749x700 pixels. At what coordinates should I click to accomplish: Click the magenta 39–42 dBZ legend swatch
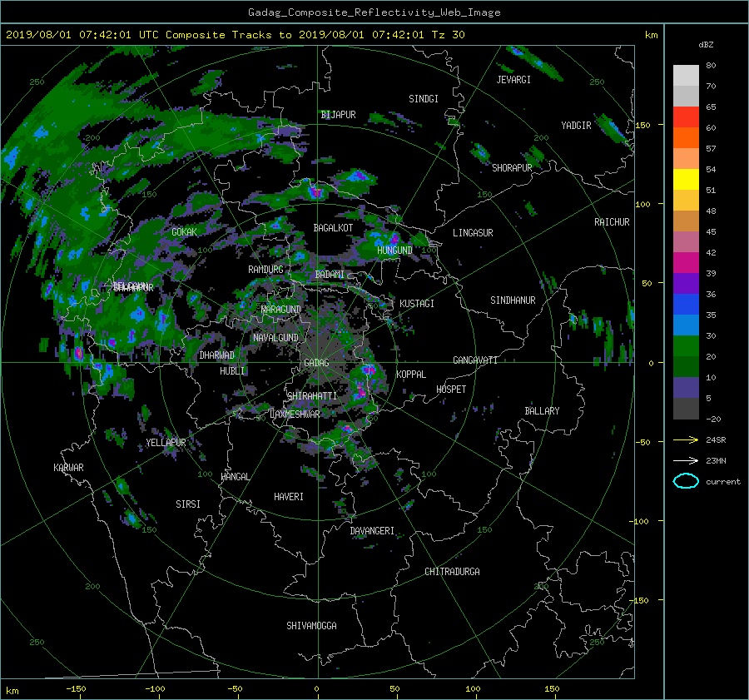686,263
